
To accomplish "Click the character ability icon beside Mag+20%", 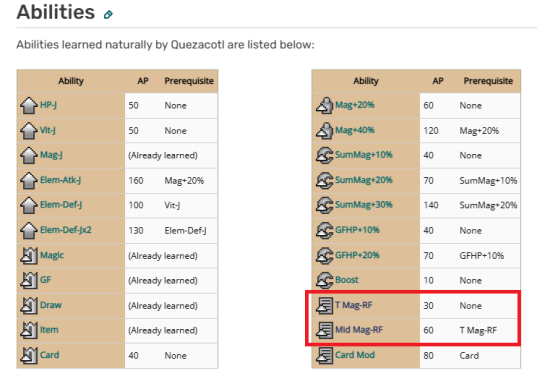I will [x=324, y=105].
